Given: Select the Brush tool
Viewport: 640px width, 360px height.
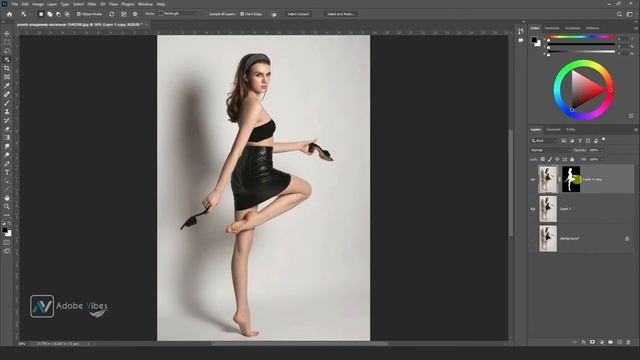Looking at the screenshot, I should [7, 103].
